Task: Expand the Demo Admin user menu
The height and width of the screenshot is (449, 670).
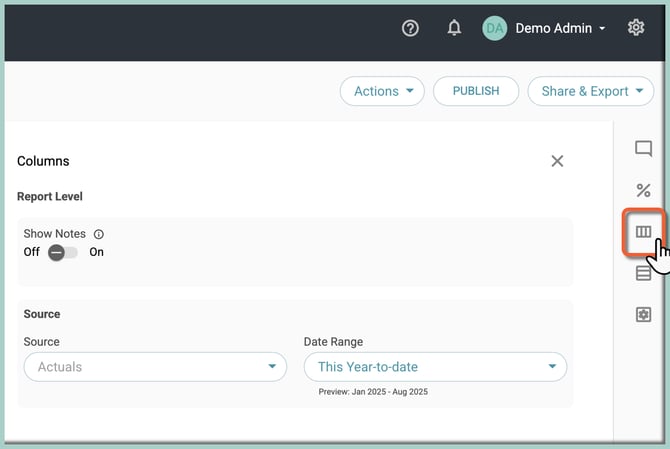Action: pyautogui.click(x=560, y=29)
